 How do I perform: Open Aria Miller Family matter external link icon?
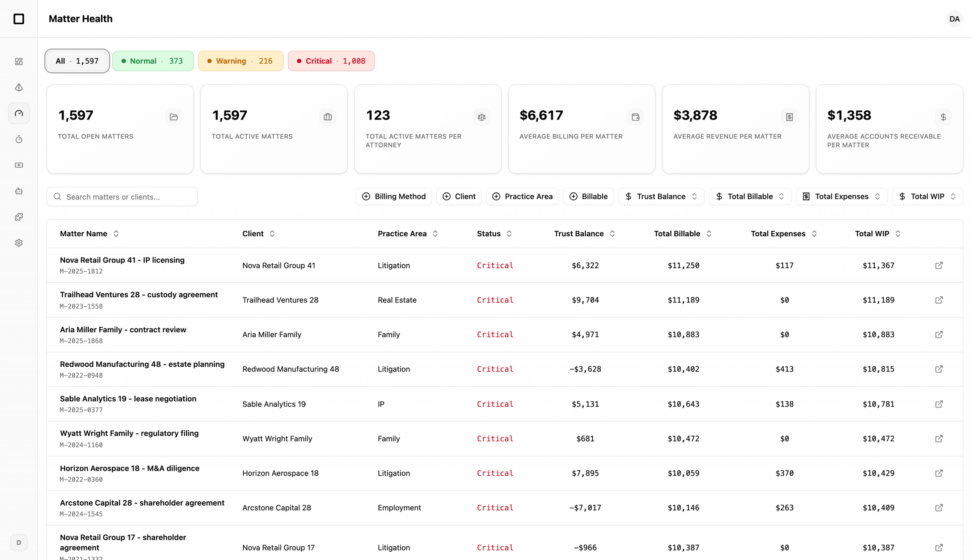coord(939,335)
